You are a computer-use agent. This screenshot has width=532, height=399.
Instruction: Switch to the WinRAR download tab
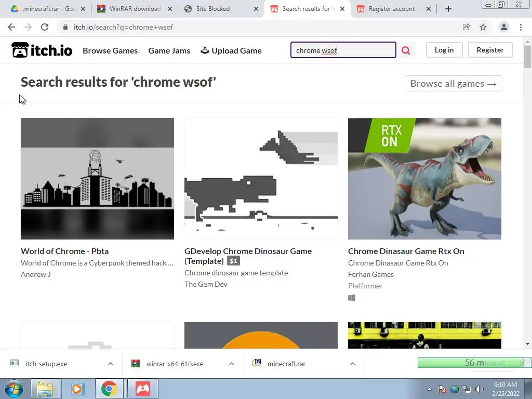click(134, 9)
